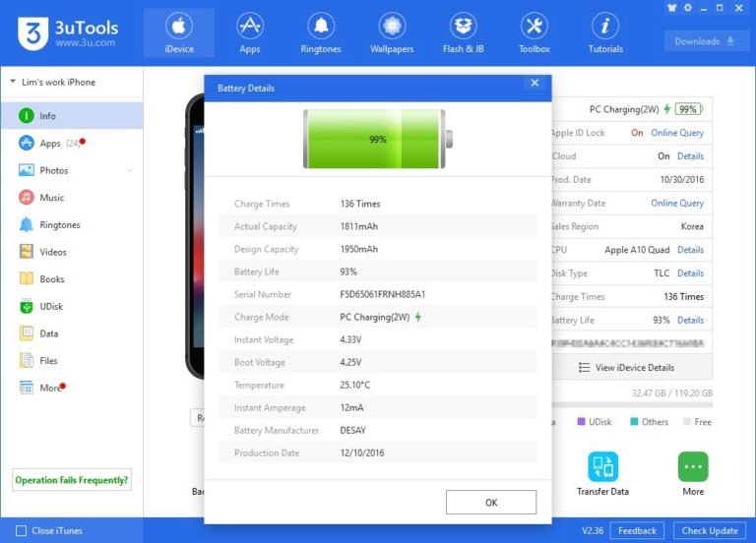Click the storage usage bar
The height and width of the screenshot is (543, 756).
point(632,405)
